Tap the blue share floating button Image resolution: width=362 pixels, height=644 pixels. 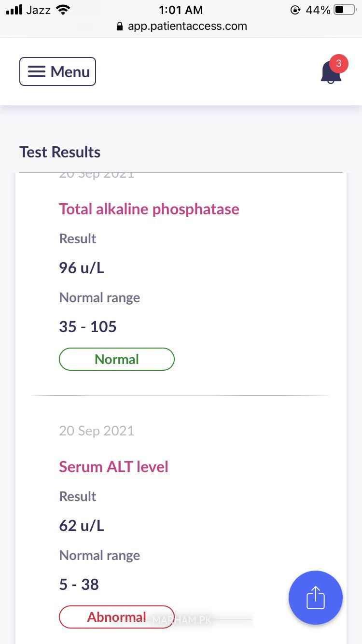click(x=315, y=597)
